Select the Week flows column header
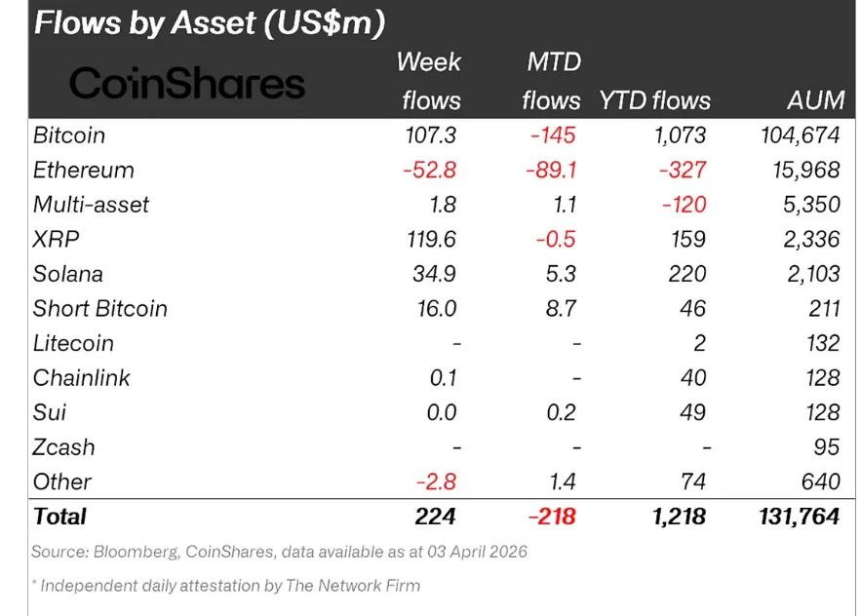Viewport: 861px width, 616px height. (x=428, y=81)
